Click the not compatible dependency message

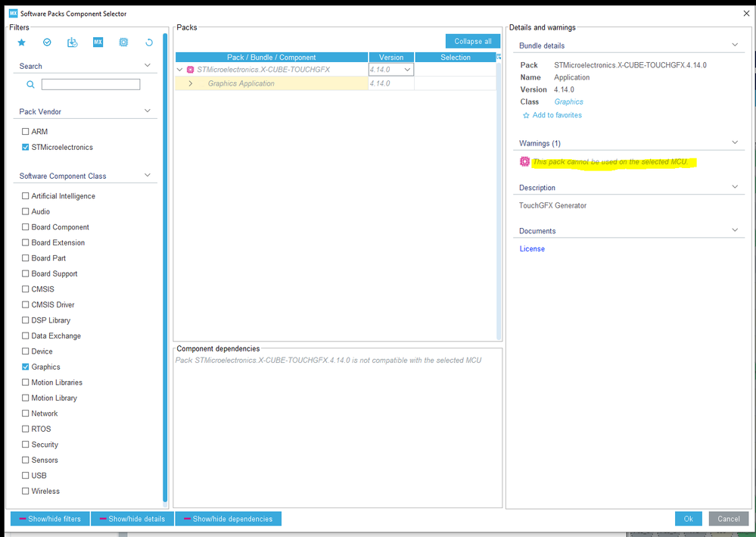[328, 361]
